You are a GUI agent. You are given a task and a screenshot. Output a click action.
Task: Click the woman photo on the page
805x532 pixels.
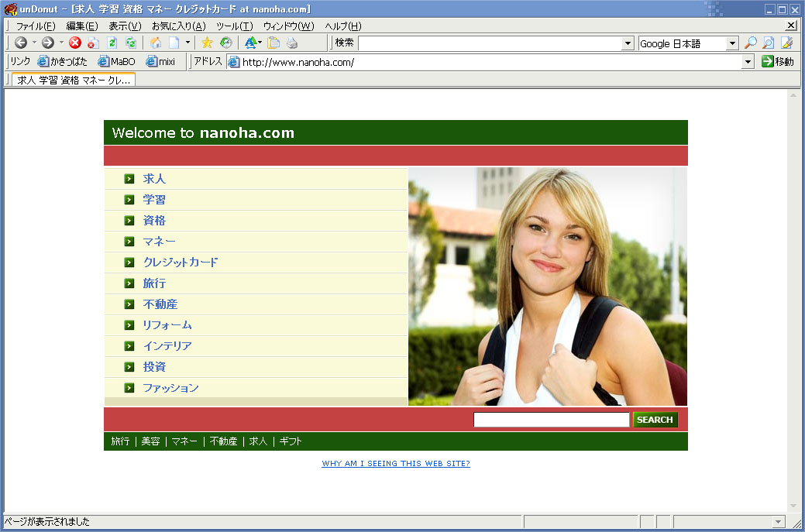coord(548,287)
